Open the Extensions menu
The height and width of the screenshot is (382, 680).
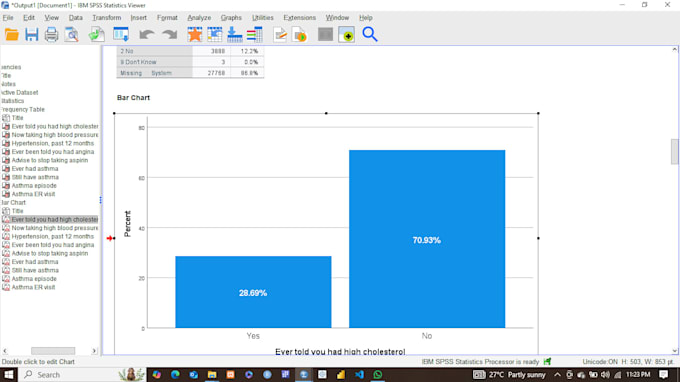click(x=299, y=18)
